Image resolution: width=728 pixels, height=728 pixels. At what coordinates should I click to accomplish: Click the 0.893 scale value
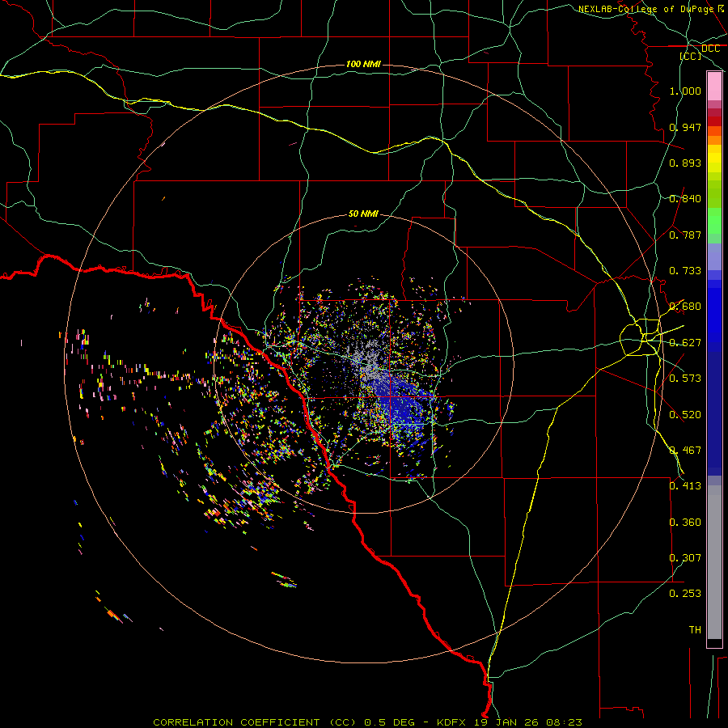click(x=685, y=163)
